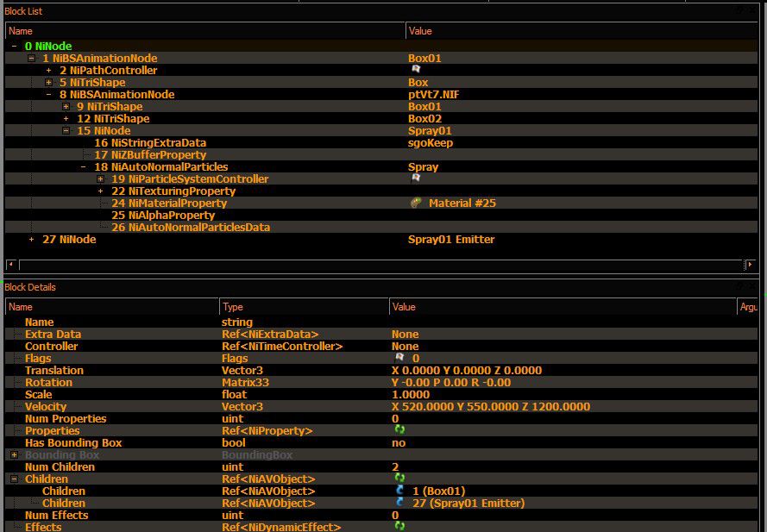Select the 1 NiBSAnimationNode block
The width and height of the screenshot is (767, 532).
100,58
